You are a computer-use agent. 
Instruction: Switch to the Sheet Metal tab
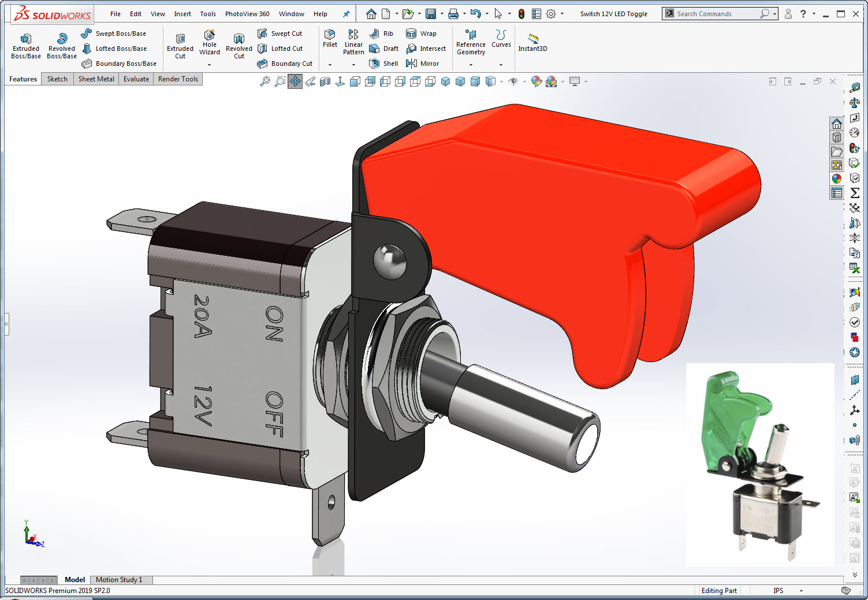tap(96, 79)
